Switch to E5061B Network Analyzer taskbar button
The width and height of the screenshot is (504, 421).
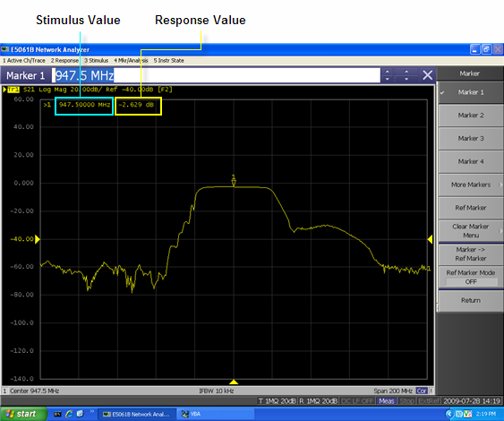137,414
